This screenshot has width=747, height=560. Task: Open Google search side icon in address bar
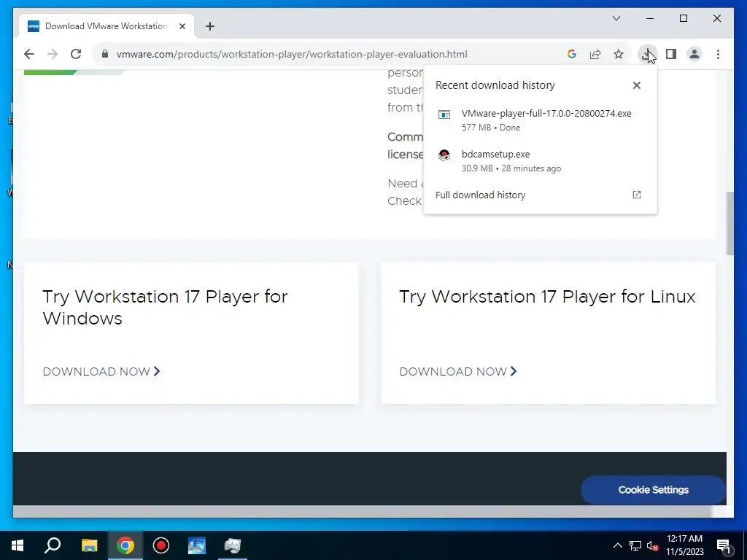[x=572, y=54]
